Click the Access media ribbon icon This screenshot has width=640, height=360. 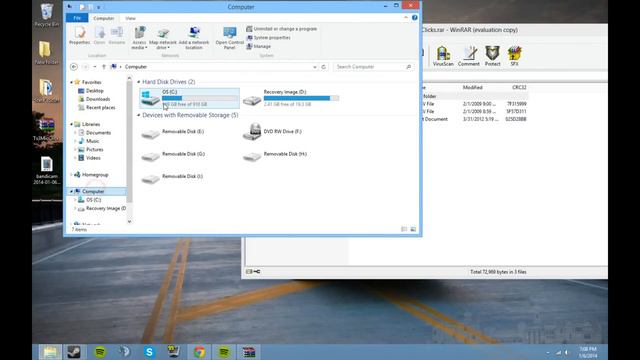139,38
